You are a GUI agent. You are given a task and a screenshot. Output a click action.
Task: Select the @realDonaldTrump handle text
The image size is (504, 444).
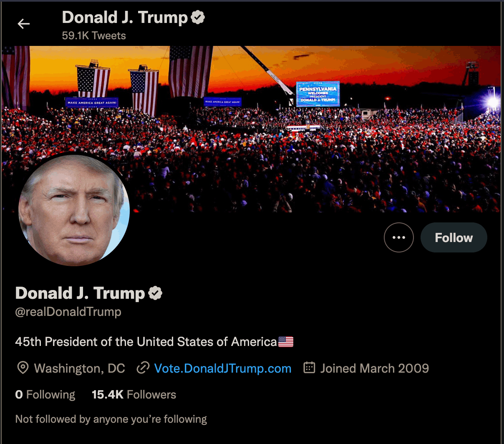coord(68,312)
